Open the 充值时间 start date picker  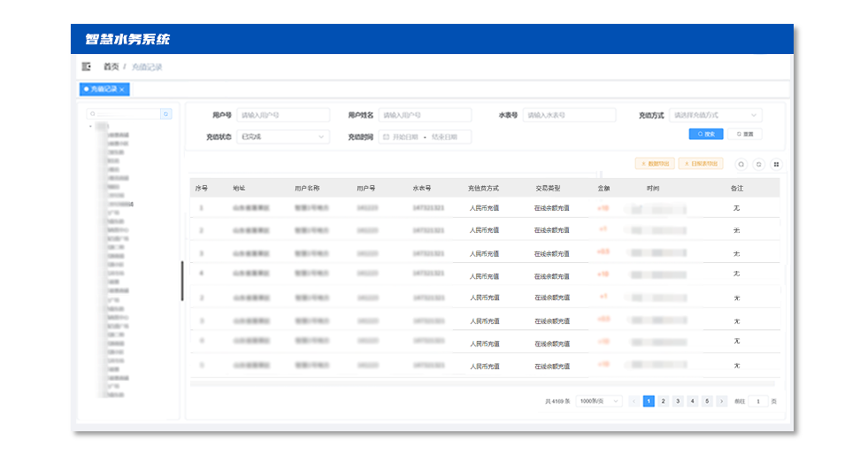tap(404, 137)
